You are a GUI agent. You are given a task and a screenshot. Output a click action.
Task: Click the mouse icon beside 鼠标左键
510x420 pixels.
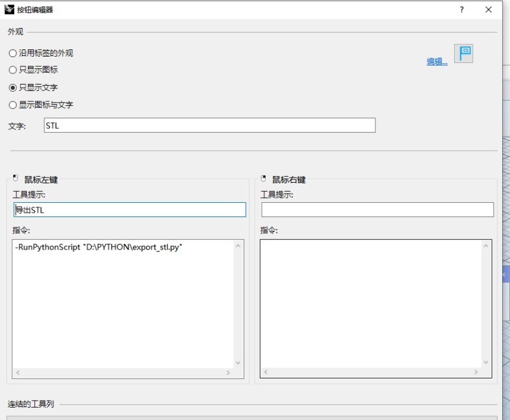(15, 179)
